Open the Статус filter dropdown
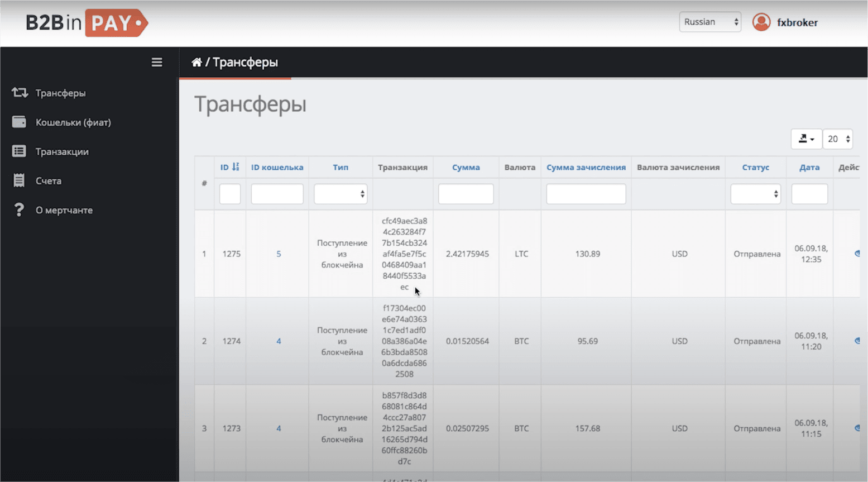This screenshot has height=482, width=868. (755, 194)
